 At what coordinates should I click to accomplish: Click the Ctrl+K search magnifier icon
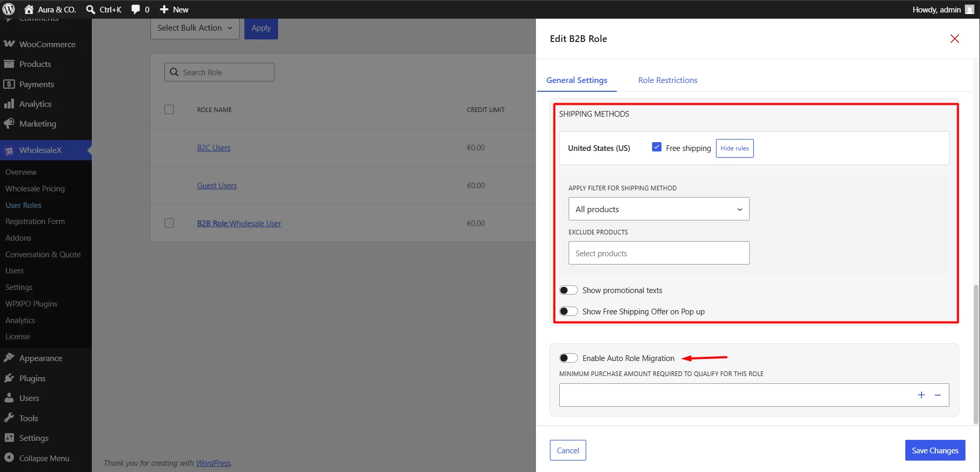(90, 9)
